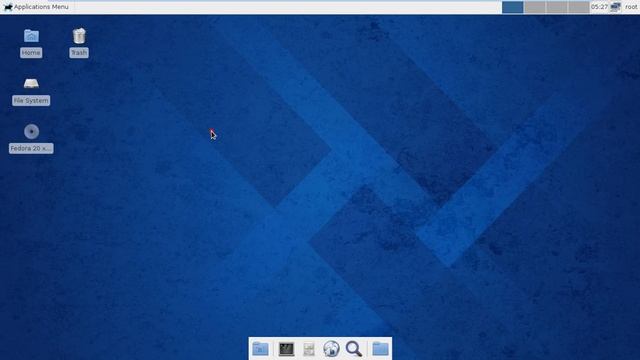Viewport: 640px width, 360px height.
Task: Click the network monitor tray icon
Action: point(616,7)
